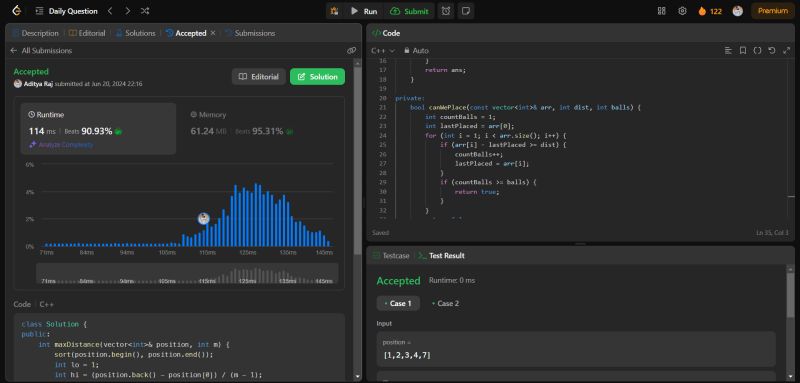The image size is (800, 383).
Task: Click the green Accepted submission status heading
Action: point(31,72)
